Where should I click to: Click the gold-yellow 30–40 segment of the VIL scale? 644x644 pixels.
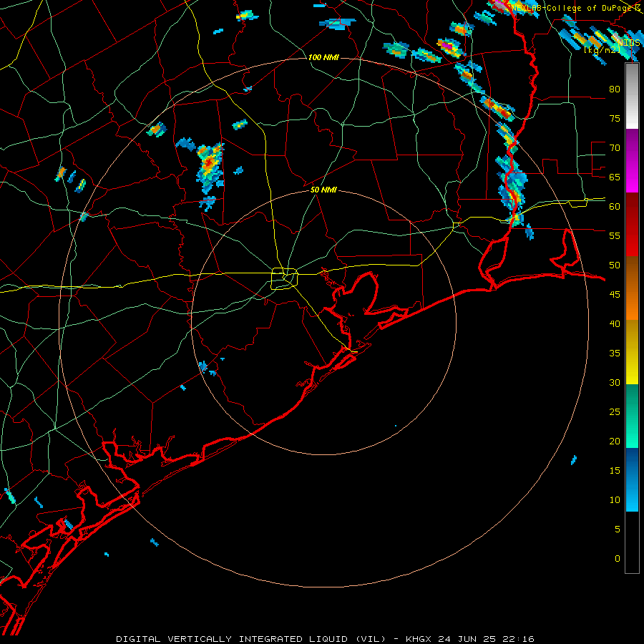coord(632,352)
